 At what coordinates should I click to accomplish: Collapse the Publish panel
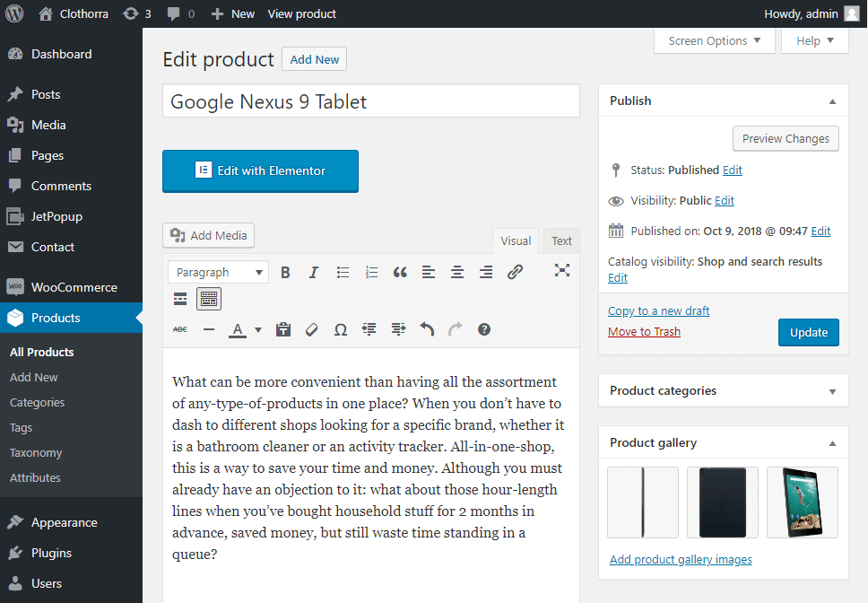click(x=832, y=101)
